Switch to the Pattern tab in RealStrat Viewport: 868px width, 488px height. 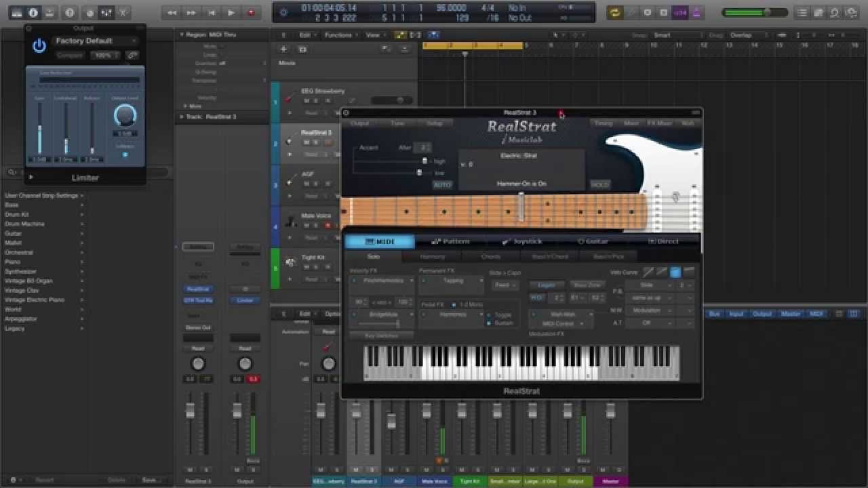click(452, 241)
